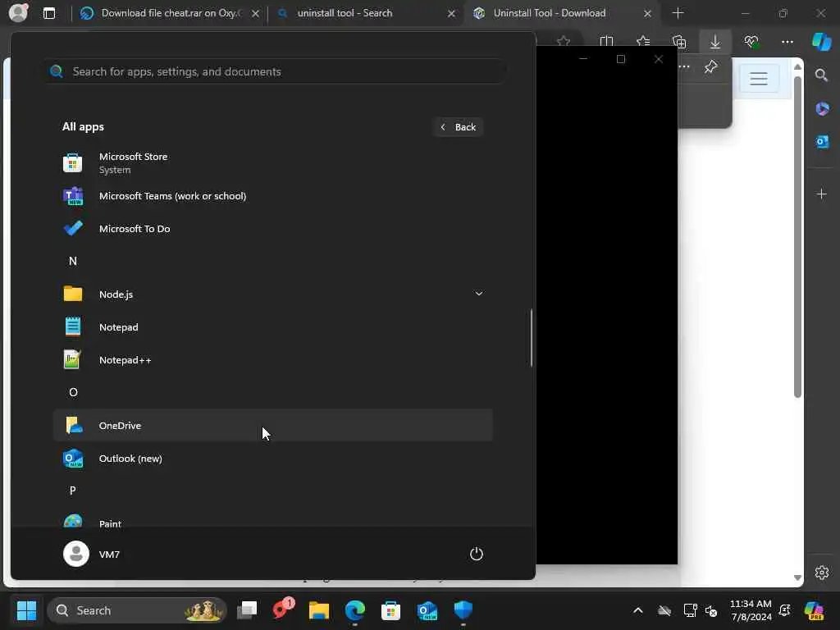Viewport: 840px width, 630px height.
Task: Pin the downloads flyout
Action: (x=711, y=67)
